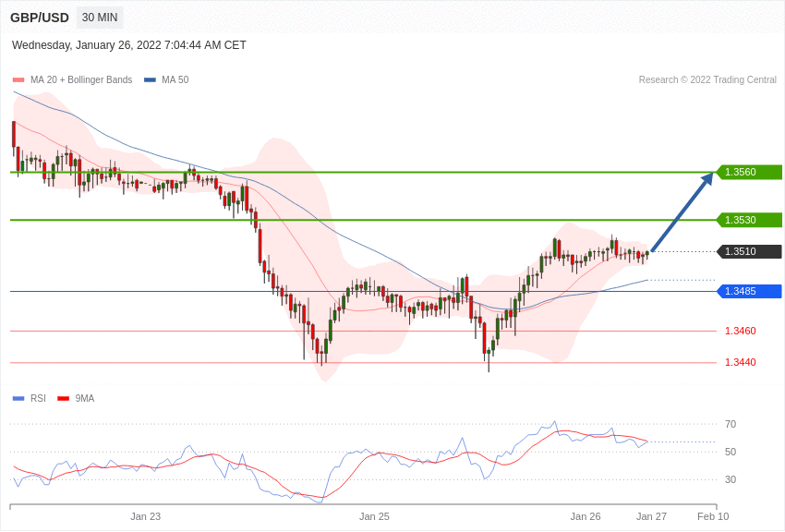The image size is (785, 532).
Task: Click the blue MA 50 legend swatch
Action: coord(150,80)
